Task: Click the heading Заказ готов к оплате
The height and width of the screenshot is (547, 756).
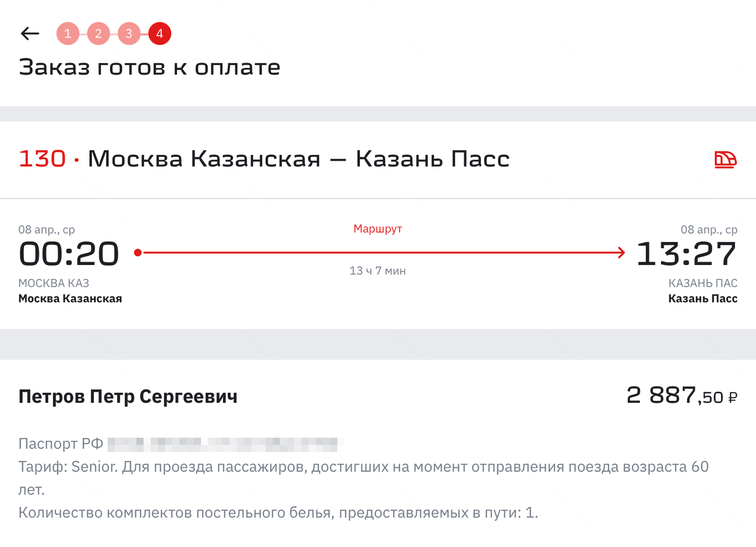Action: 150,67
